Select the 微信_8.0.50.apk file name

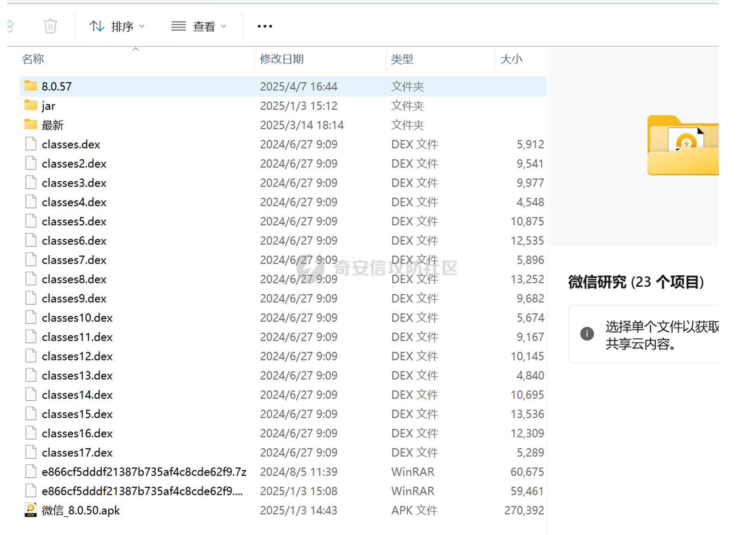pos(81,510)
